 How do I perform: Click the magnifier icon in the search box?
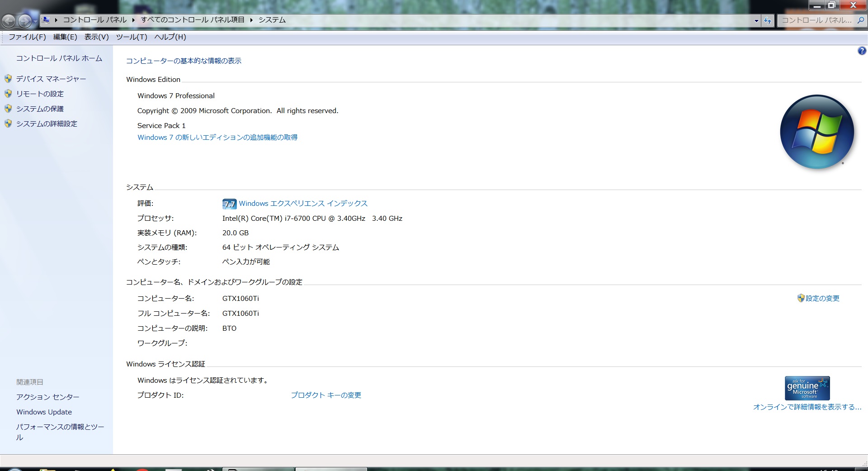pos(860,20)
